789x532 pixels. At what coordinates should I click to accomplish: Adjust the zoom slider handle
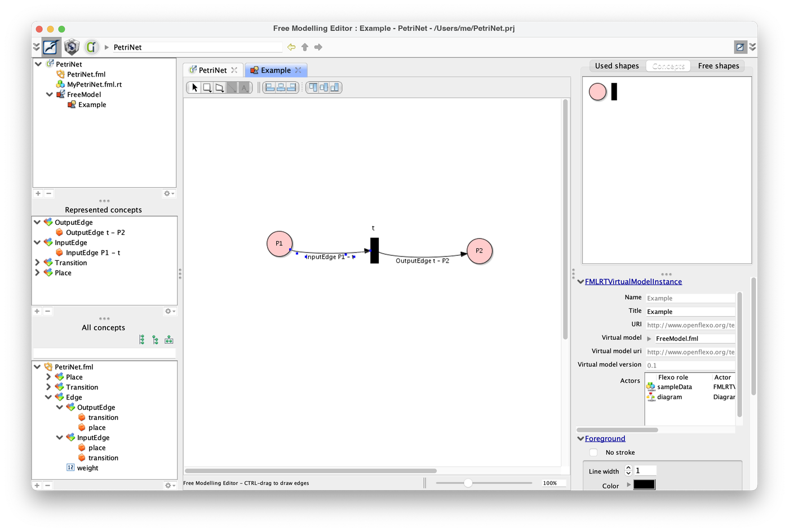pyautogui.click(x=468, y=483)
